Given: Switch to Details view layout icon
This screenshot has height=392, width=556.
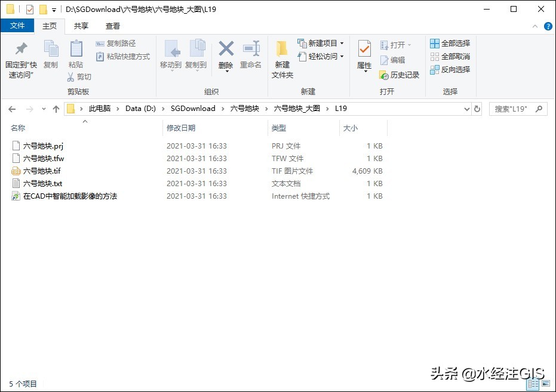Looking at the screenshot, I should [x=533, y=384].
